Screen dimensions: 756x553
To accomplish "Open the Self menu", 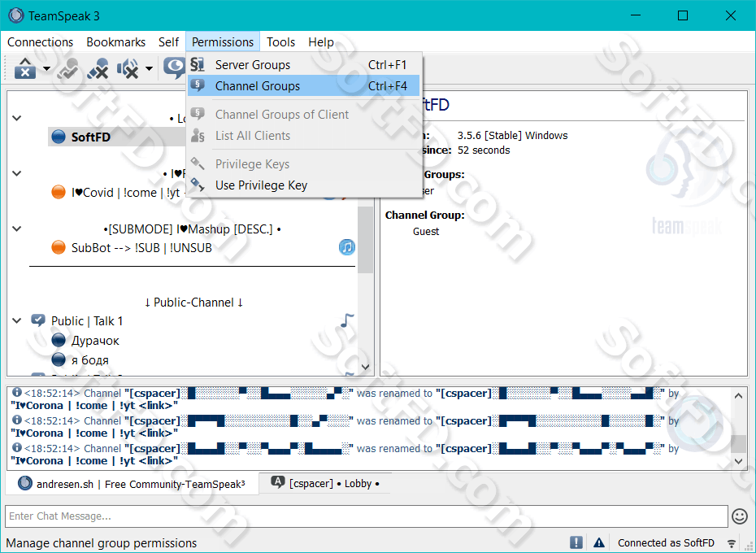I will coord(168,42).
